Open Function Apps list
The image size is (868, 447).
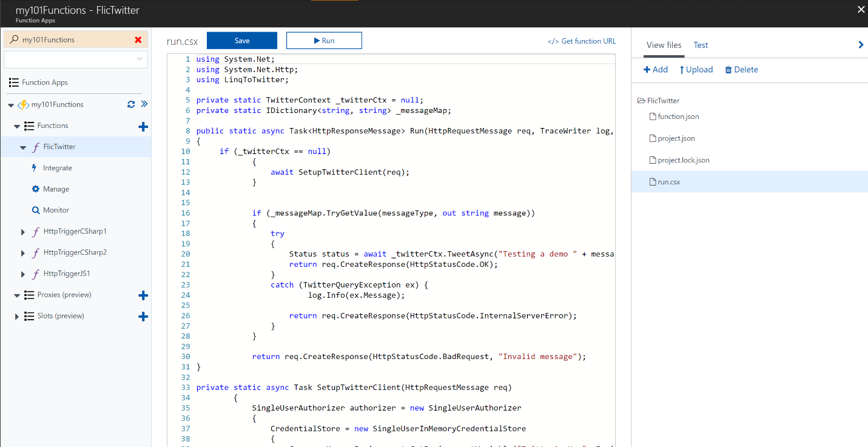coord(45,82)
